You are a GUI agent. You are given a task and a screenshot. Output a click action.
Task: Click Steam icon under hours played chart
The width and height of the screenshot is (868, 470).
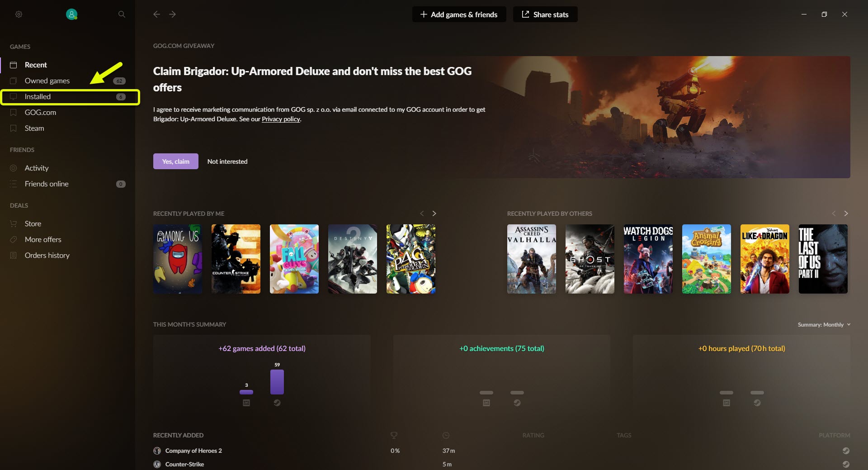coord(757,403)
